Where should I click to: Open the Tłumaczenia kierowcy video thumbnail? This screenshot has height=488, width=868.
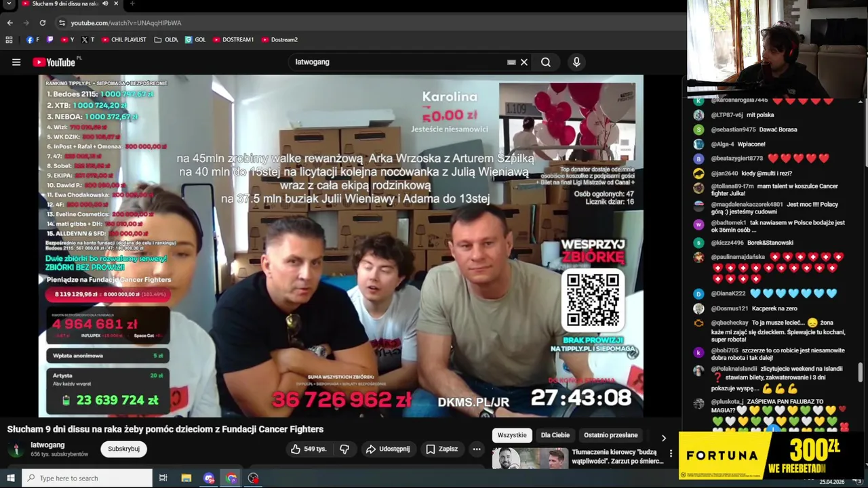[x=530, y=459]
